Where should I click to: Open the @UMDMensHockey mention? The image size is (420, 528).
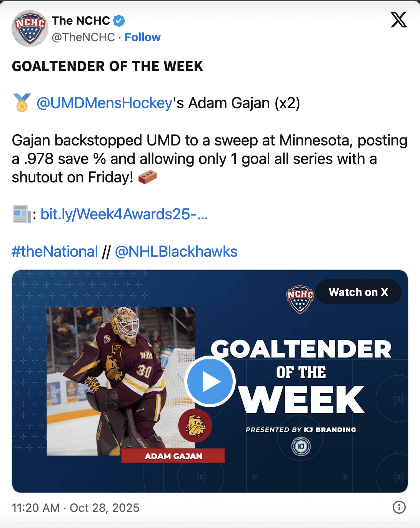tap(104, 103)
